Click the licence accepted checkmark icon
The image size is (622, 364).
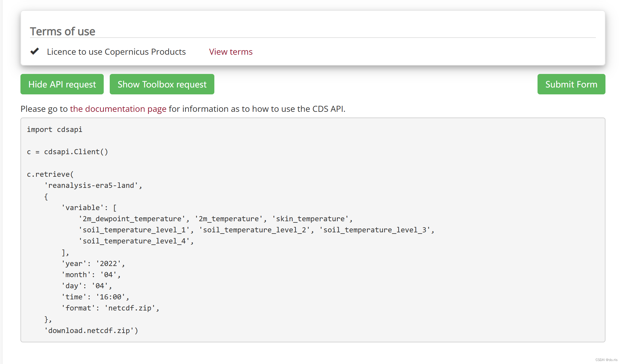(x=35, y=51)
